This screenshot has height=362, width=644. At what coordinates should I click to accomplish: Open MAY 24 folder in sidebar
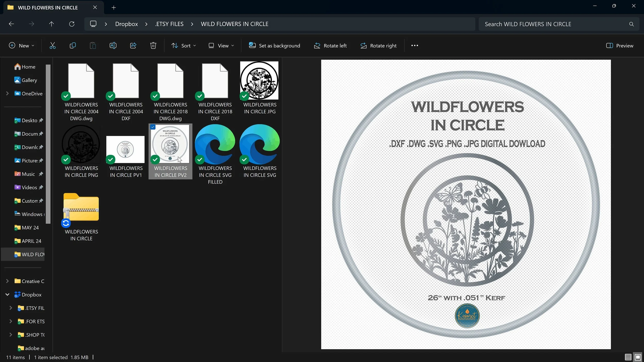[27, 228]
